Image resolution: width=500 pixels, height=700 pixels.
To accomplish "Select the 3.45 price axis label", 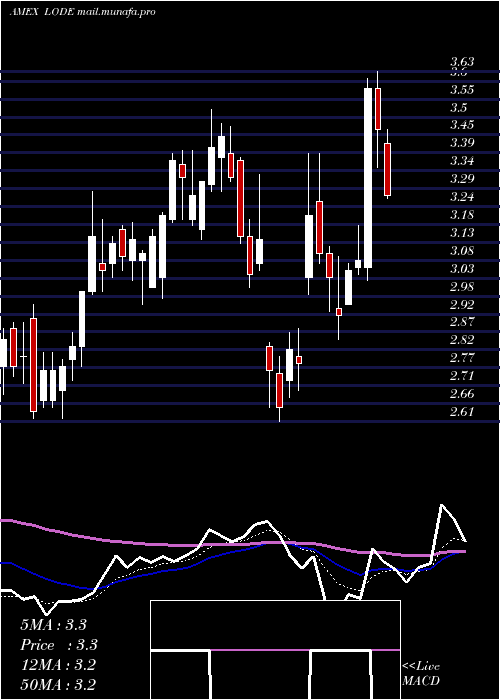I will [x=462, y=125].
